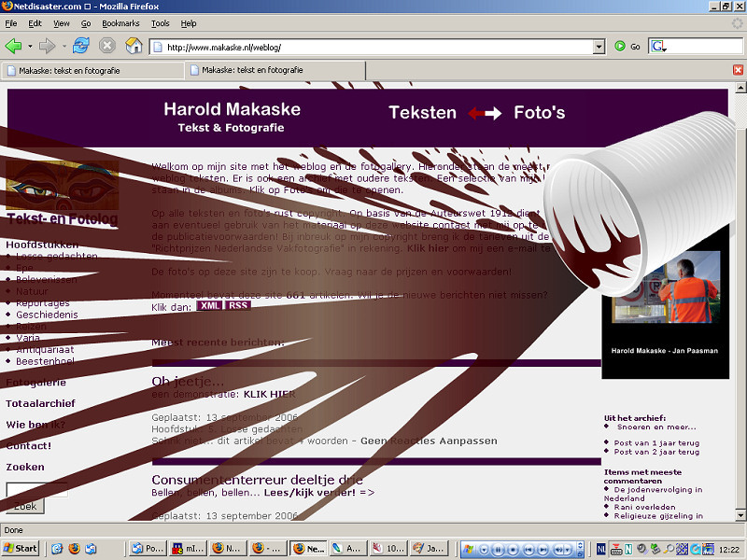
Task: Open the Totaalarchief sidebar link
Action: (40, 403)
